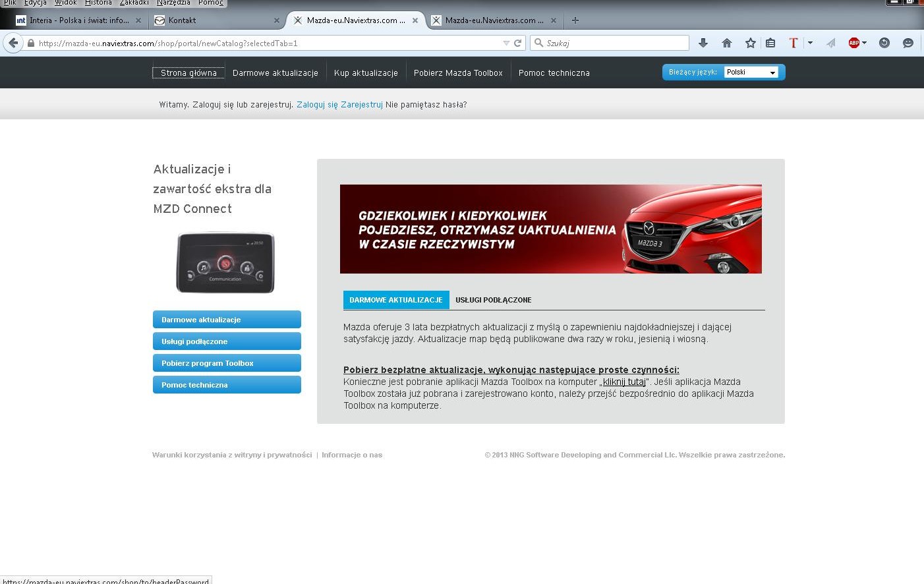The image size is (924, 584).
Task: Switch to the Kontakt browser tab
Action: click(214, 20)
